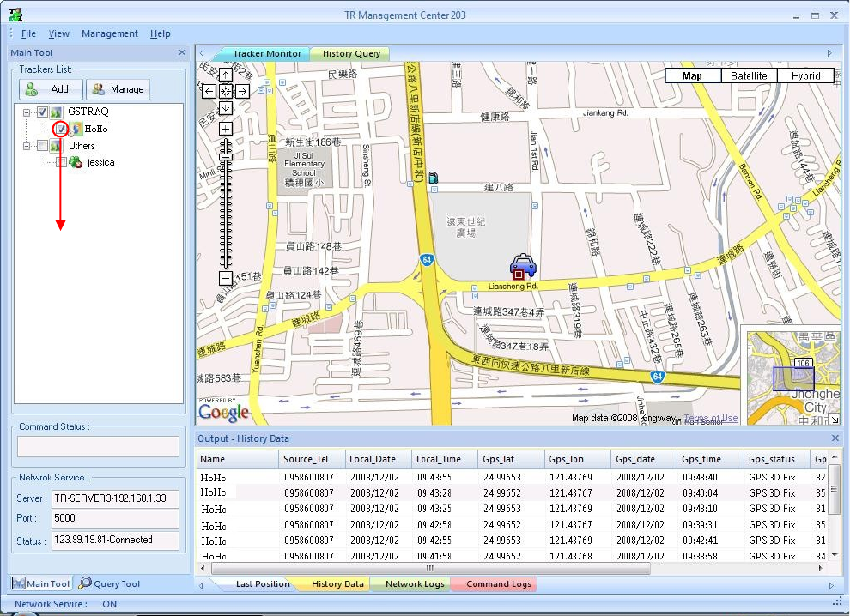Open the View menu
Image resolution: width=850 pixels, height=616 pixels.
click(59, 33)
